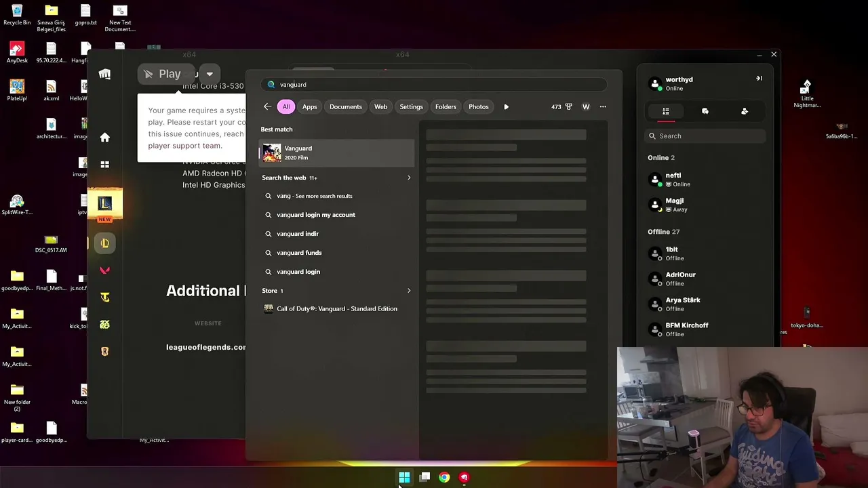Select the SplitWire-T... desktop icon

(17, 205)
